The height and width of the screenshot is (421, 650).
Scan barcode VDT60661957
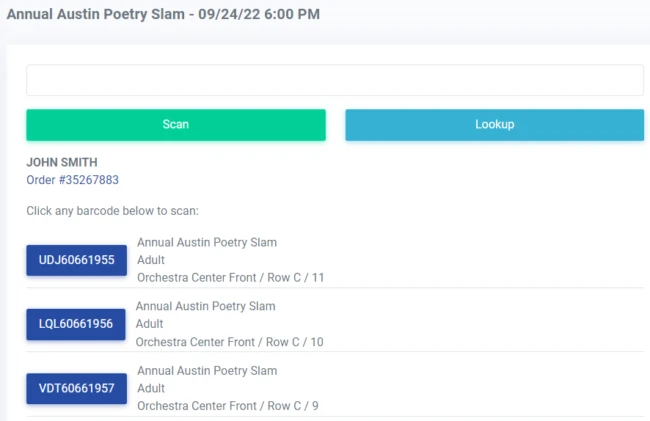[76, 388]
